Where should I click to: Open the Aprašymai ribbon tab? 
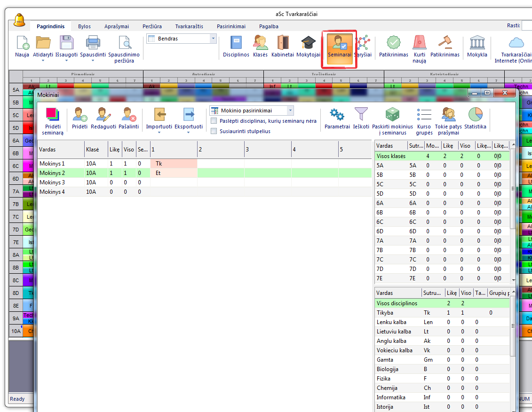(117, 26)
